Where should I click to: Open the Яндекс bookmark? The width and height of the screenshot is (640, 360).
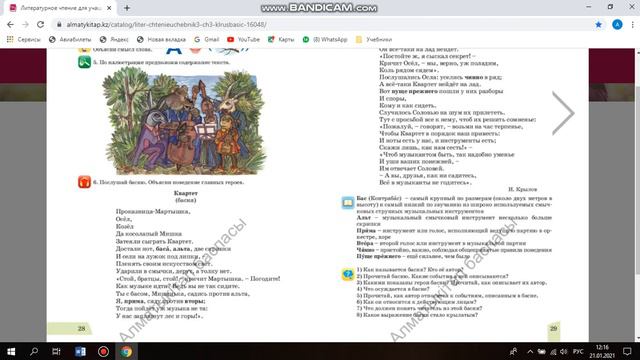coord(114,40)
